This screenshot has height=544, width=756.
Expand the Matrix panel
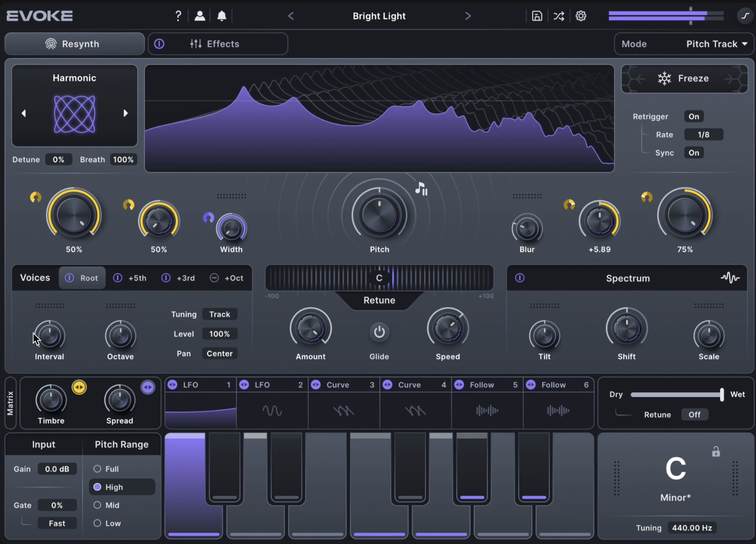tap(10, 403)
